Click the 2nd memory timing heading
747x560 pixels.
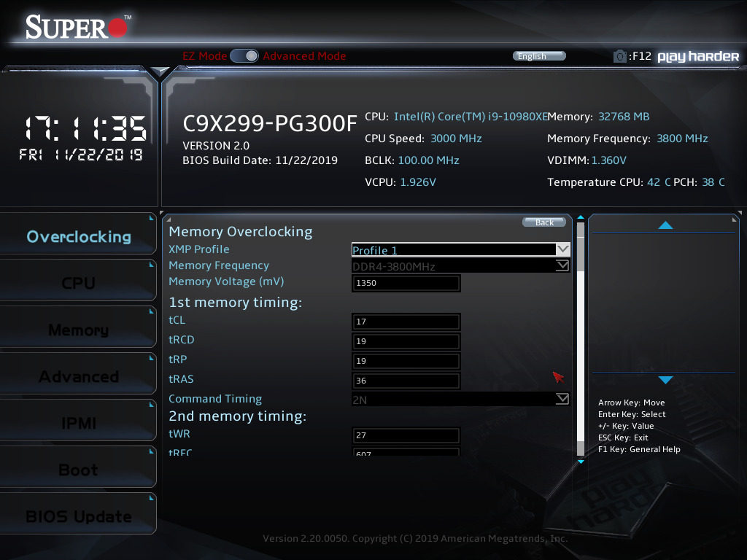pyautogui.click(x=237, y=416)
